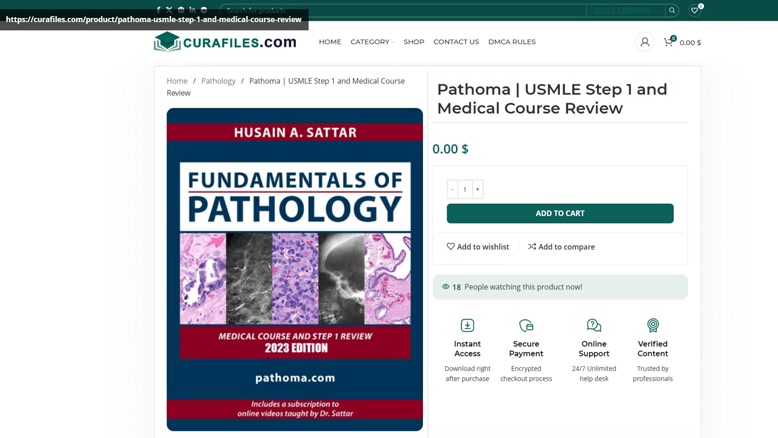778x438 pixels.
Task: Click the Secure Payment icon
Action: tap(526, 325)
